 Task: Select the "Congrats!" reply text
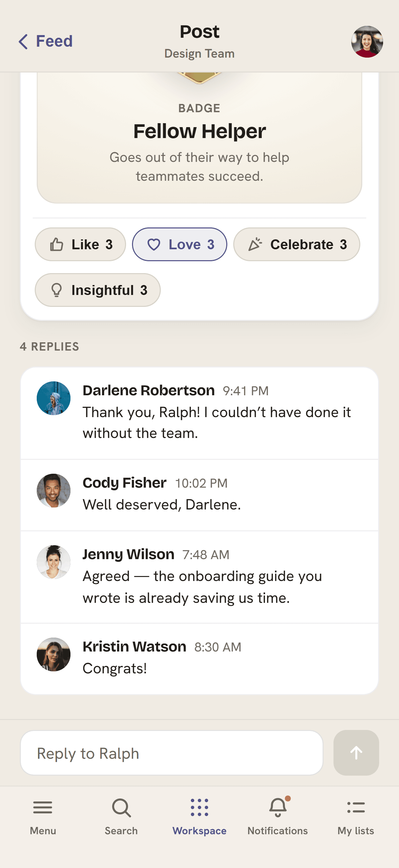tap(115, 668)
